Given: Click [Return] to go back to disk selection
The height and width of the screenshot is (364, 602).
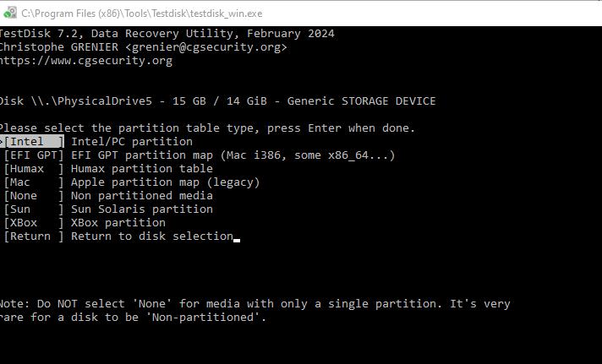Looking at the screenshot, I should (x=34, y=236).
